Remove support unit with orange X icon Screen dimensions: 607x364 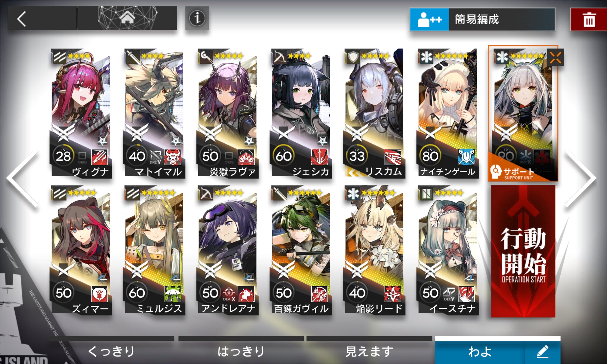555,57
